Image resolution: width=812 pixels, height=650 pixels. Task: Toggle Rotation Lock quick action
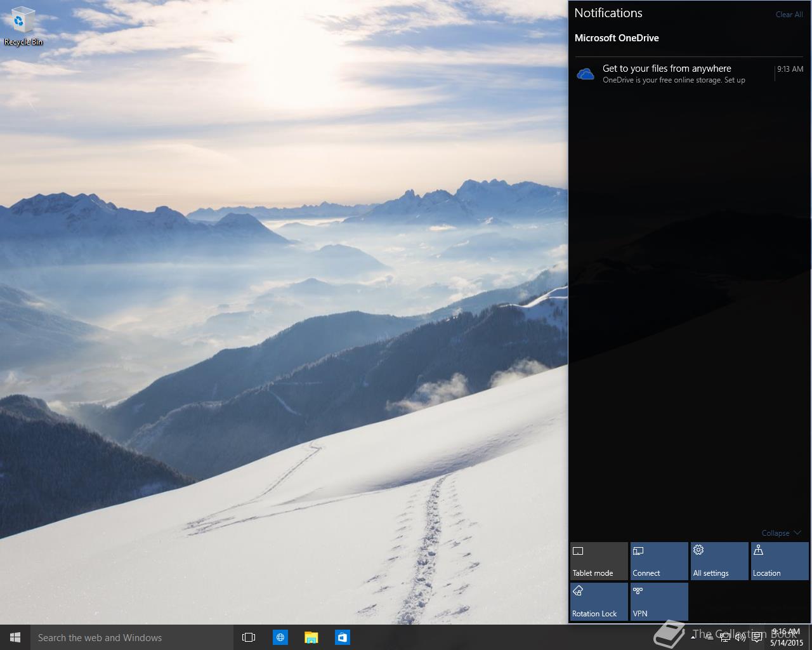[599, 602]
